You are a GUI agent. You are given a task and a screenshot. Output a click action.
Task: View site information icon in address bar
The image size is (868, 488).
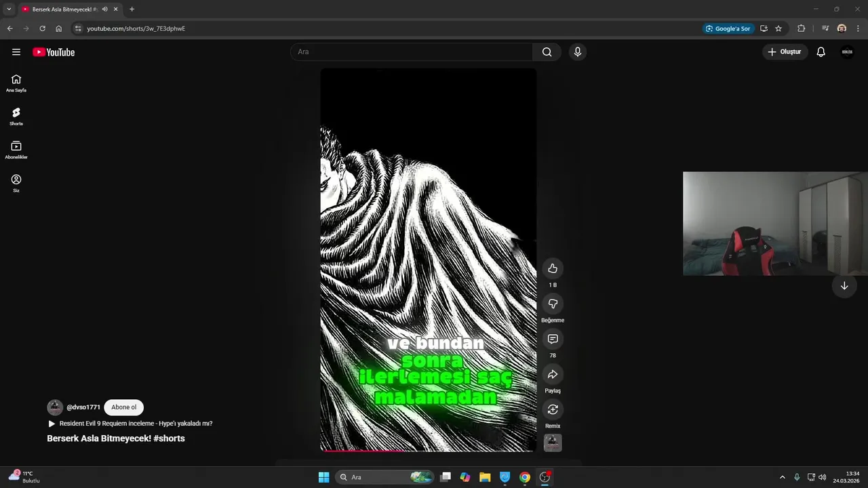[x=78, y=28]
